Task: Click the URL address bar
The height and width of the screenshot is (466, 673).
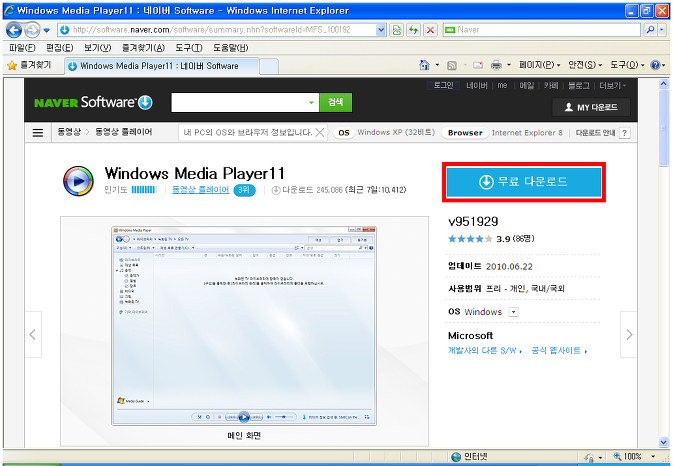Action: (x=217, y=30)
